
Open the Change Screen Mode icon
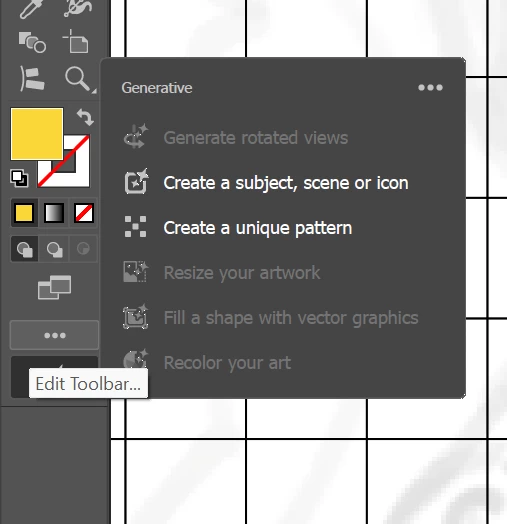(54, 287)
